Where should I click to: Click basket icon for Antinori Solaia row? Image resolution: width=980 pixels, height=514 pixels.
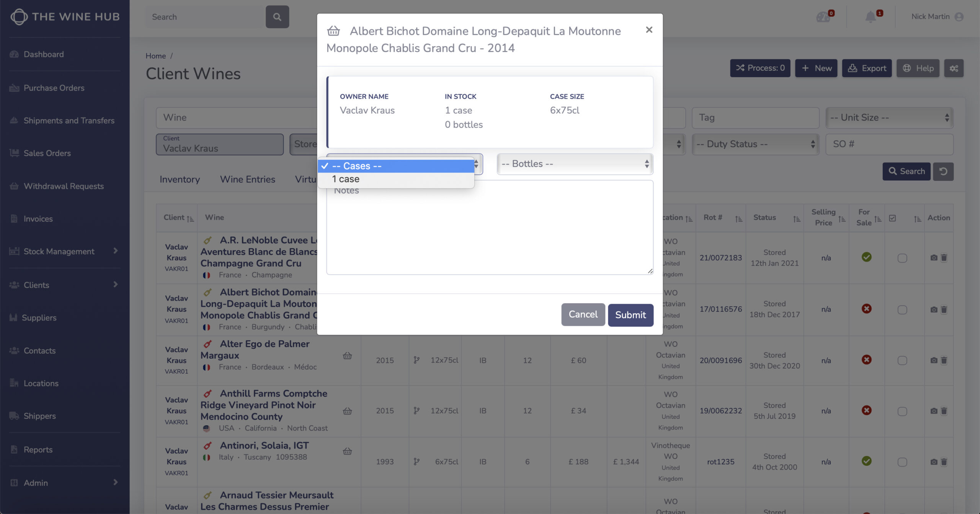347,451
